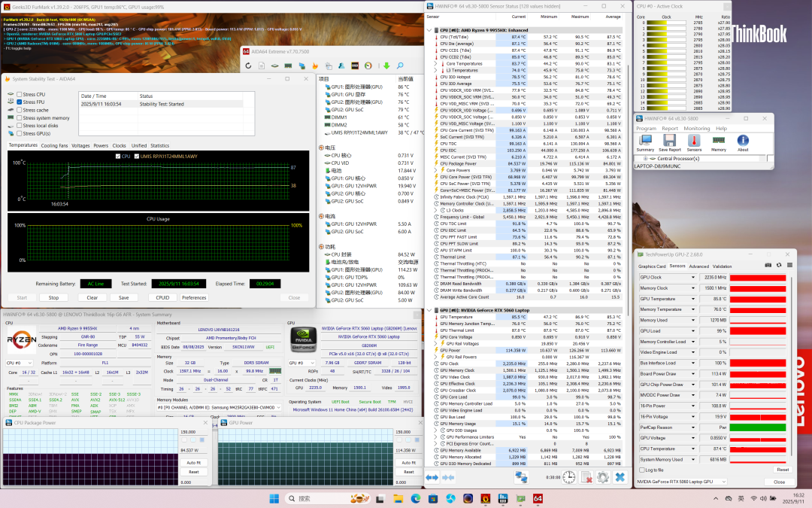Click the Clear button in System Stability Test

click(92, 297)
